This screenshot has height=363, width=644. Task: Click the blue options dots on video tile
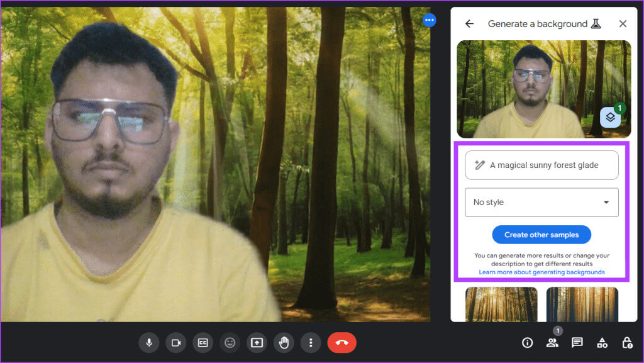[430, 20]
